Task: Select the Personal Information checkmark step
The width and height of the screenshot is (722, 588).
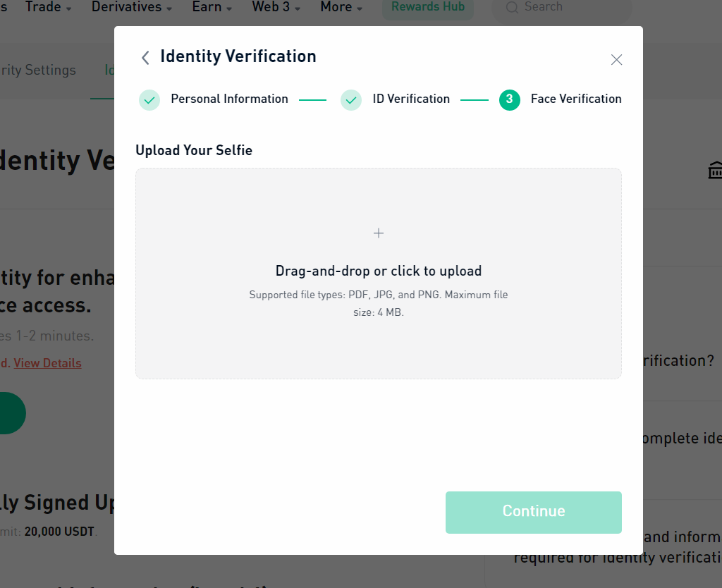Action: 149,100
